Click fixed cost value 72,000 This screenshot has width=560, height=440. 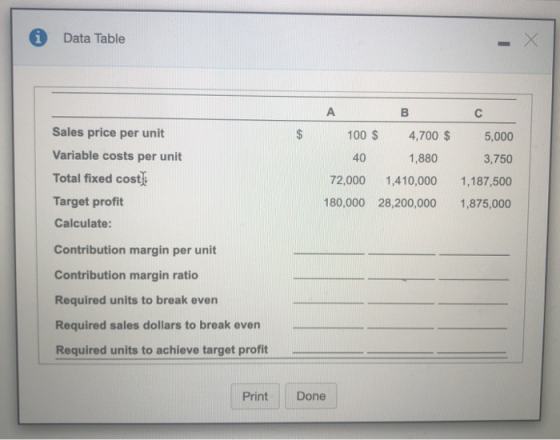(x=348, y=180)
